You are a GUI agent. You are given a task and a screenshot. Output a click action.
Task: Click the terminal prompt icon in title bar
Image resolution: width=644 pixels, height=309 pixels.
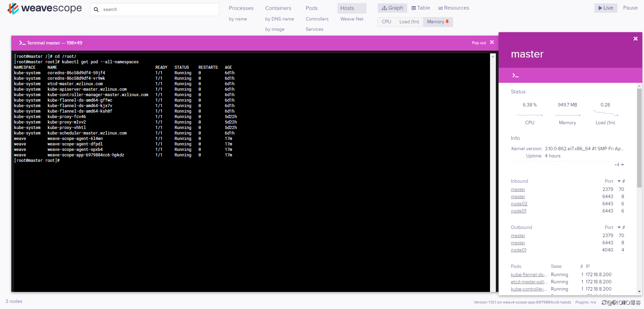pyautogui.click(x=22, y=43)
